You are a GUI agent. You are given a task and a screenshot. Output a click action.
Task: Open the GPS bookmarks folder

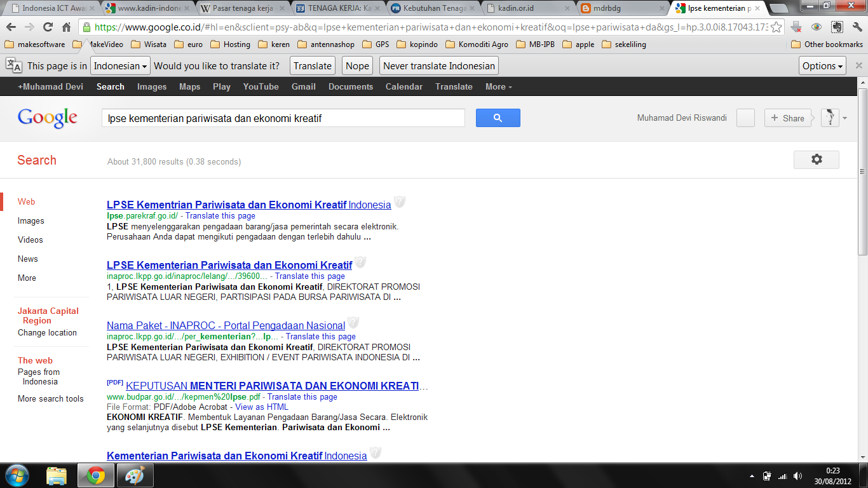[x=376, y=44]
